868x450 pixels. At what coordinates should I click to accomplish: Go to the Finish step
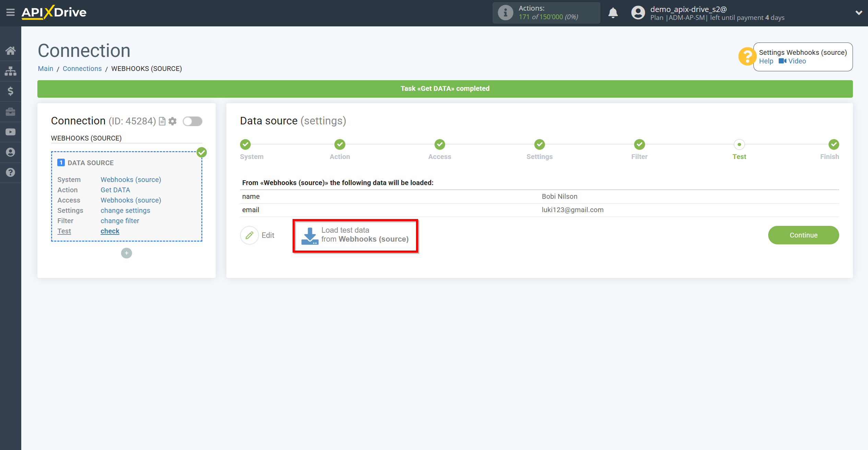pos(834,145)
